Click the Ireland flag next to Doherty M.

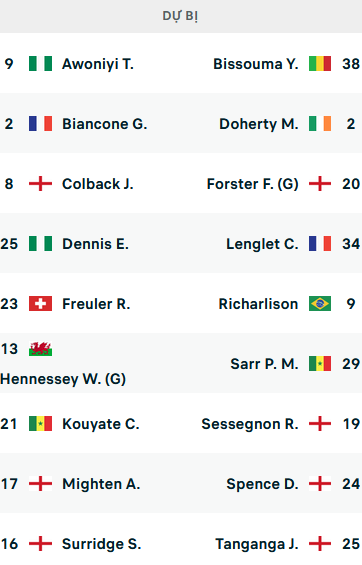pyautogui.click(x=320, y=124)
